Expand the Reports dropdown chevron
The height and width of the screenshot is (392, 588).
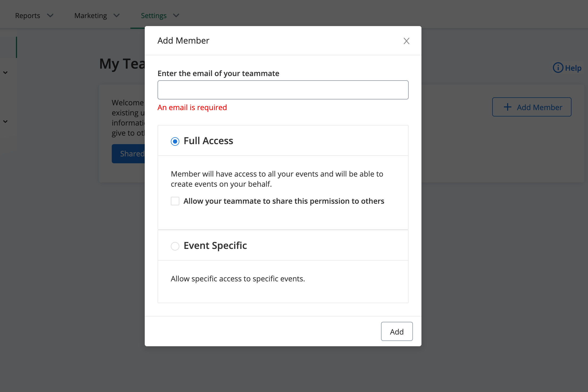point(50,16)
